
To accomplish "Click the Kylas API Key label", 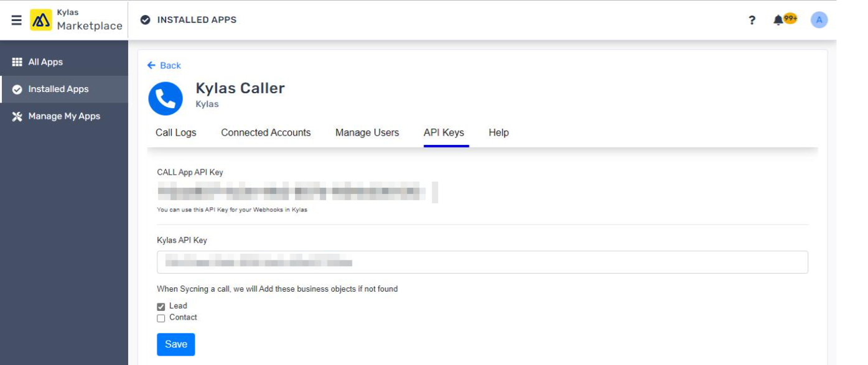I will coord(182,240).
